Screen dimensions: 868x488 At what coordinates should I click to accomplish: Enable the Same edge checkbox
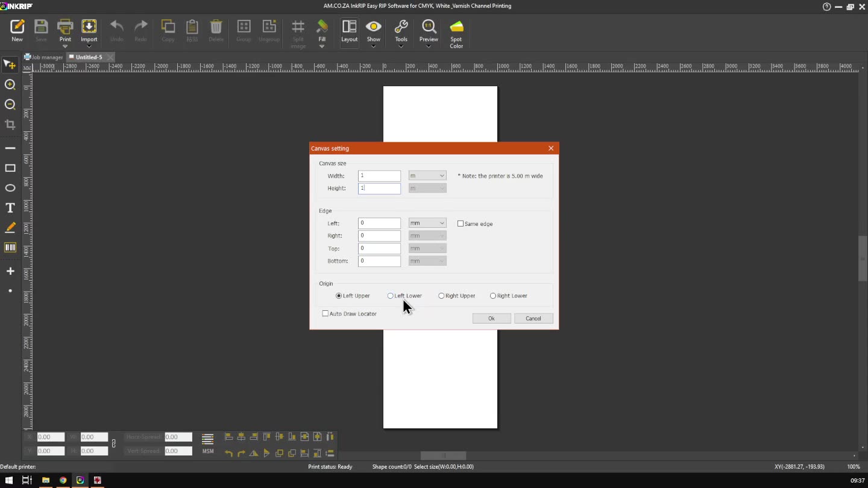(x=461, y=224)
